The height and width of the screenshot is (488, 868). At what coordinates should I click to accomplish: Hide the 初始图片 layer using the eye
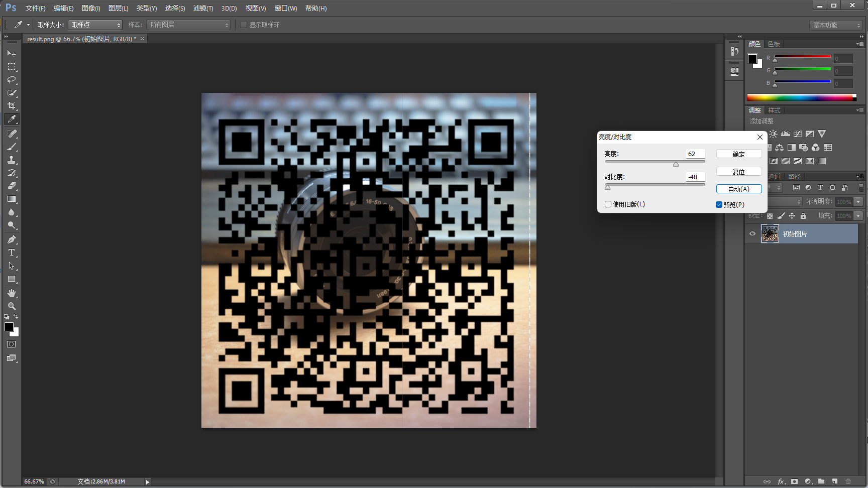(x=752, y=234)
